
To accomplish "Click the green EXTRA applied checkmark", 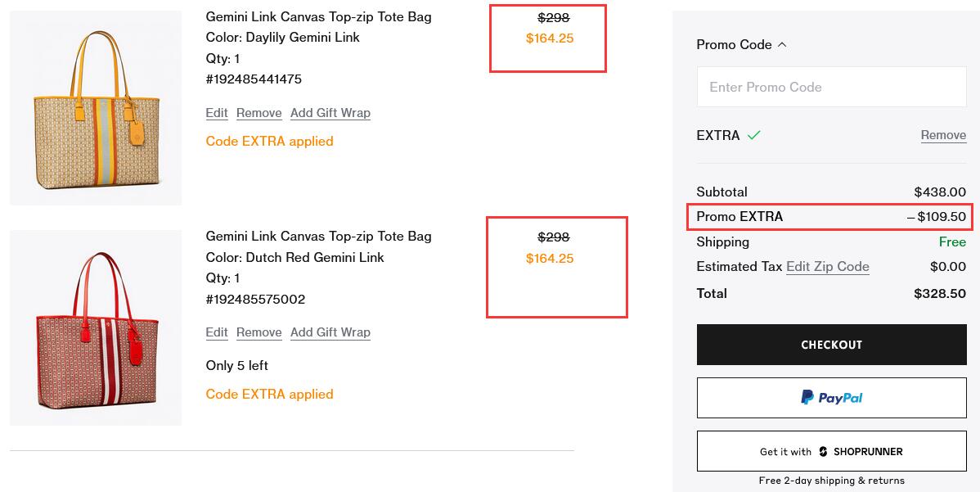I will coord(754,134).
